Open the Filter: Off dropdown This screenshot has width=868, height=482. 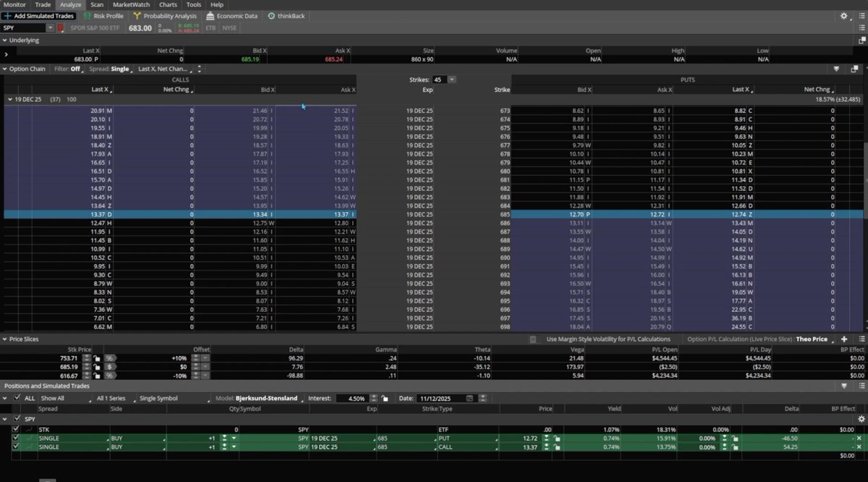pos(68,69)
